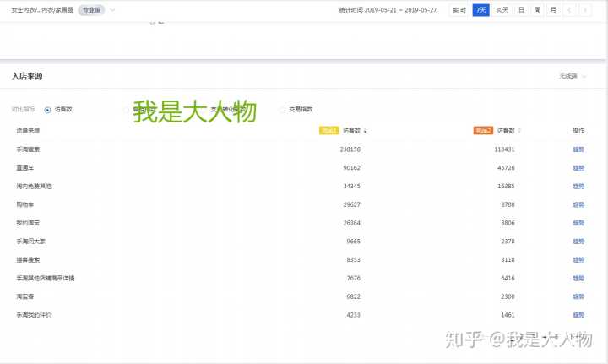The height and width of the screenshot is (364, 608).
Task: Select the 交易指数 radio button
Action: click(x=282, y=109)
